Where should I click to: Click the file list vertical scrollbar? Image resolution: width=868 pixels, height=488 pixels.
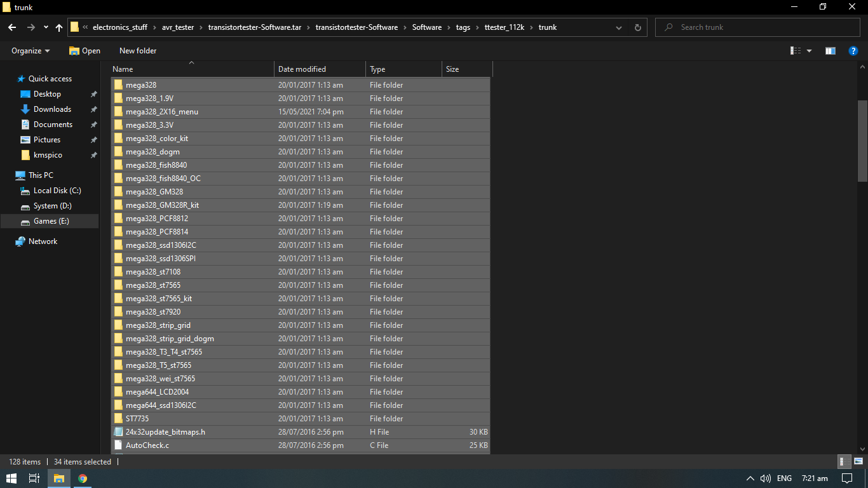click(862, 141)
